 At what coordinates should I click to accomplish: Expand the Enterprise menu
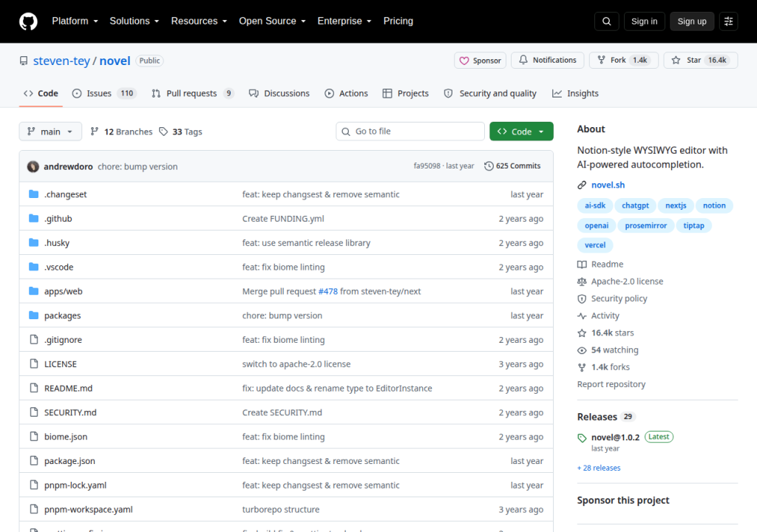coord(344,21)
